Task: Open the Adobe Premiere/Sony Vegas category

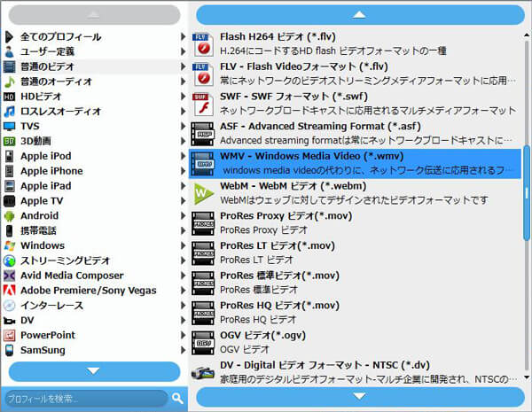Action: click(x=94, y=291)
